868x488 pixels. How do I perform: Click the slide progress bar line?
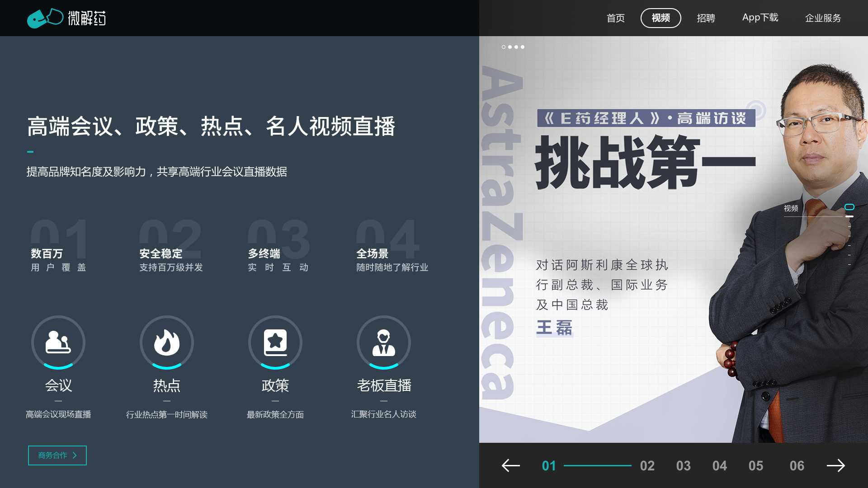[597, 465]
